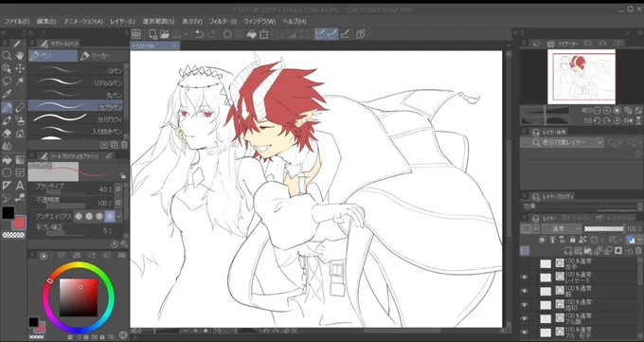Open file with folder icon
This screenshot has height=342, width=644.
pos(164,34)
